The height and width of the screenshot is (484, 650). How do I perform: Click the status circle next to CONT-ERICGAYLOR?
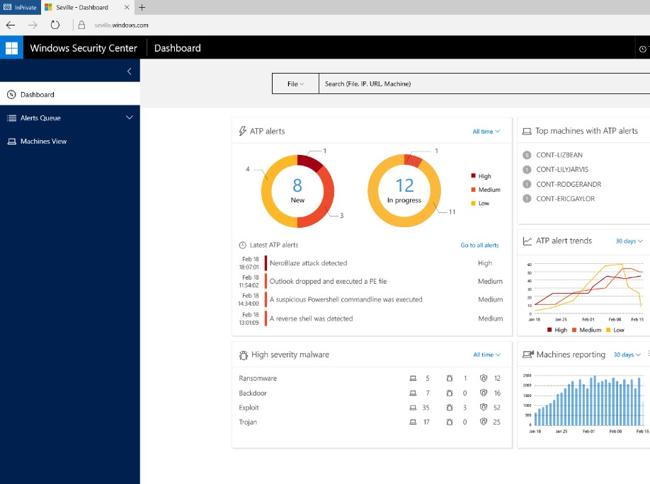(527, 198)
